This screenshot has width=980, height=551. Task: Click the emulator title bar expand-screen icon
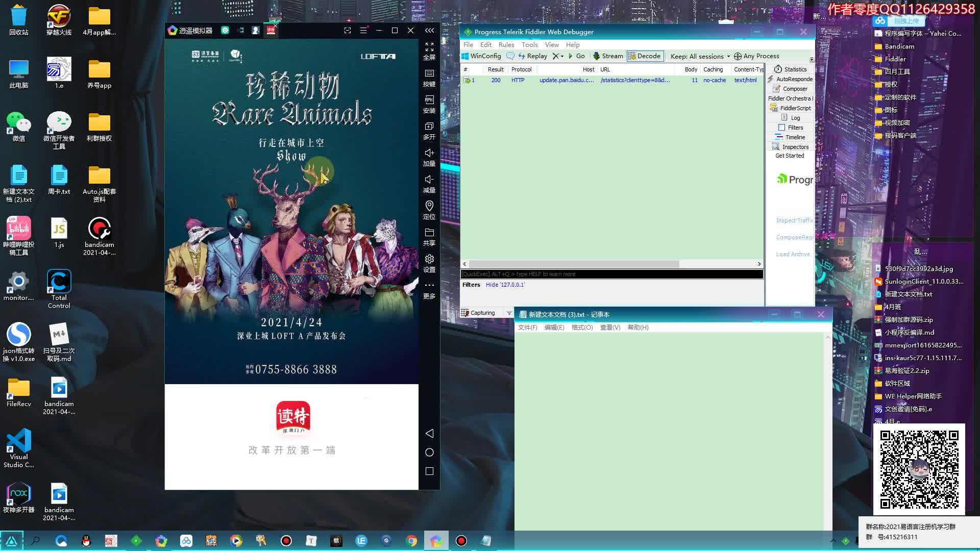tap(348, 31)
